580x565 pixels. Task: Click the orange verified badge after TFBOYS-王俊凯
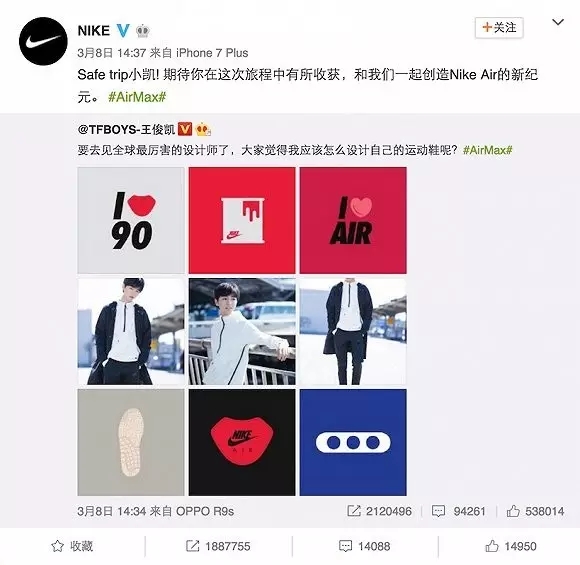185,129
